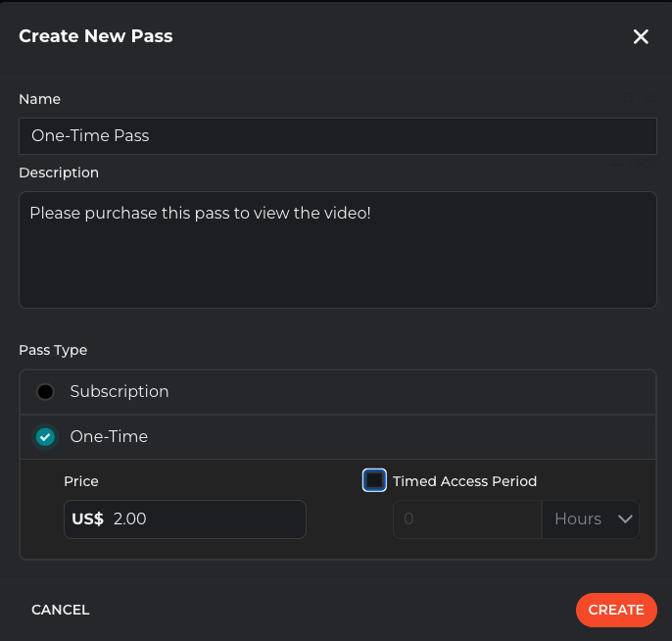The image size is (672, 641).
Task: Click the US$ currency prefix
Action: point(88,519)
